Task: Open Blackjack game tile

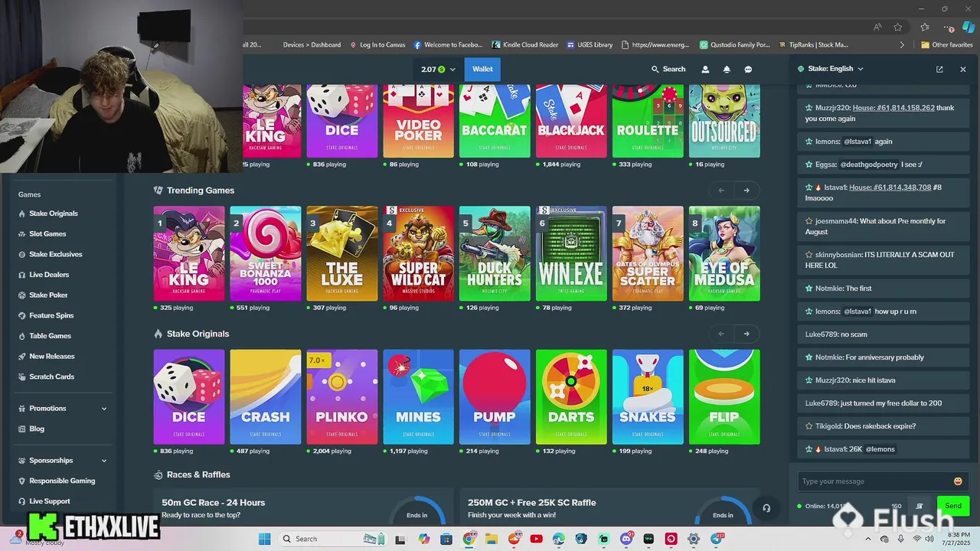Action: pos(571,121)
